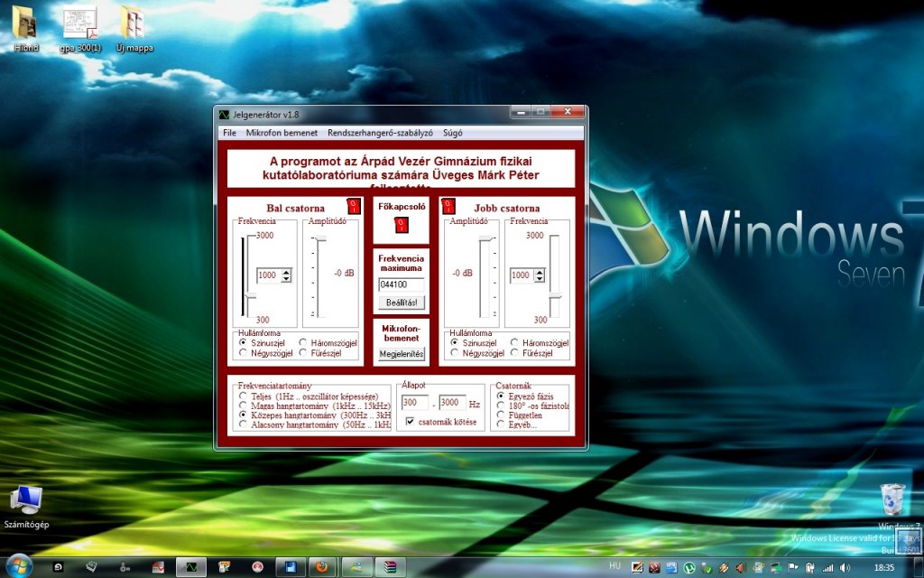This screenshot has height=578, width=924.
Task: Click the Jobb csatorna frequency value field 1000
Action: pyautogui.click(x=522, y=275)
